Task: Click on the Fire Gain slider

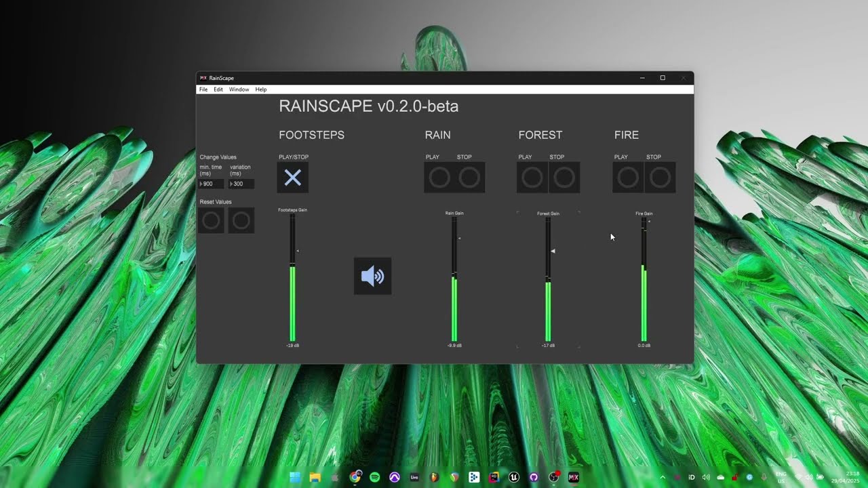Action: pos(644,279)
